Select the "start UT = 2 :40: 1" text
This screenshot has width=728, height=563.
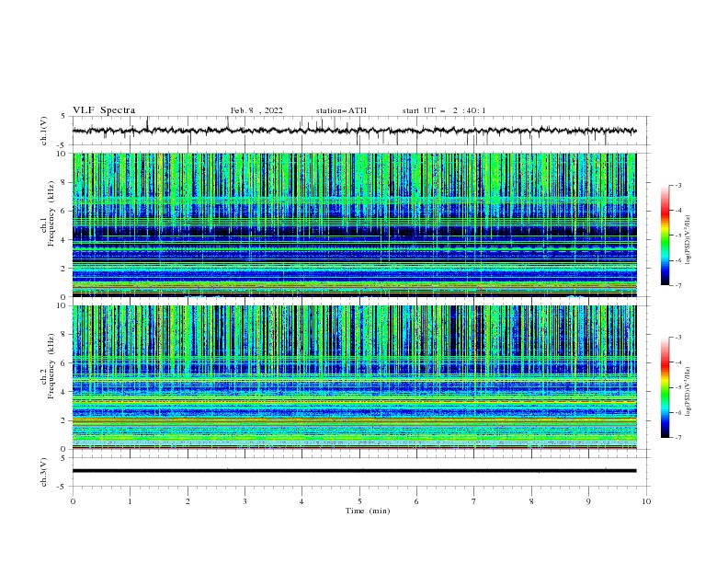(444, 110)
